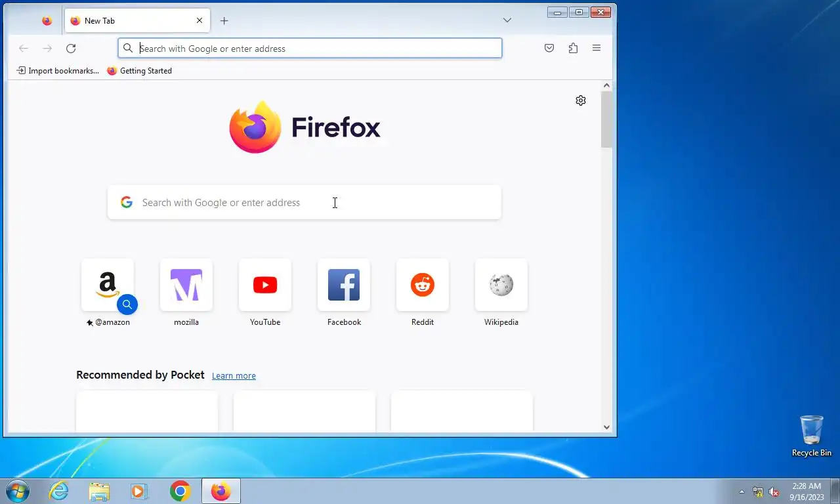Close the New Tab tab
The image size is (840, 504).
(199, 20)
